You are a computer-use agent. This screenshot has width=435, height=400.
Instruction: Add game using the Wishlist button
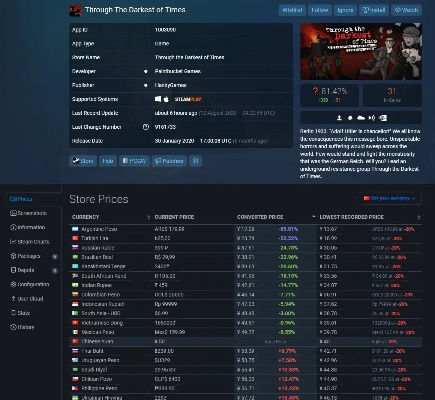(x=292, y=10)
